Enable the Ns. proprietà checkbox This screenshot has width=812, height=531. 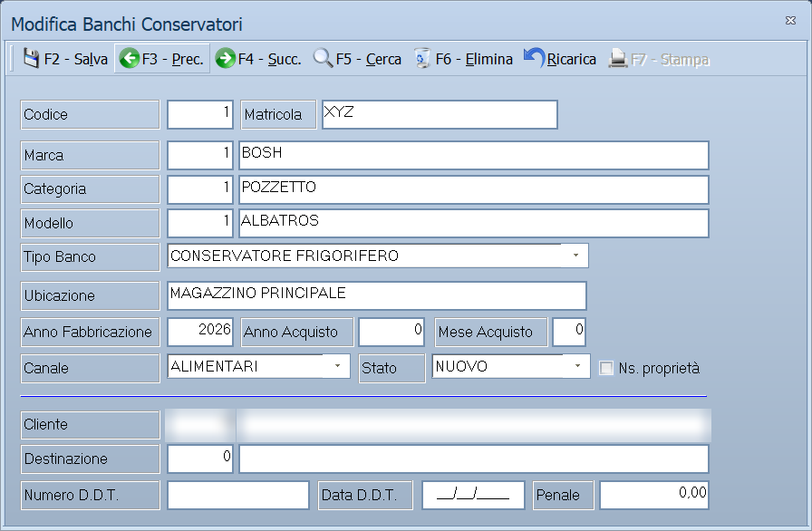[x=606, y=368]
